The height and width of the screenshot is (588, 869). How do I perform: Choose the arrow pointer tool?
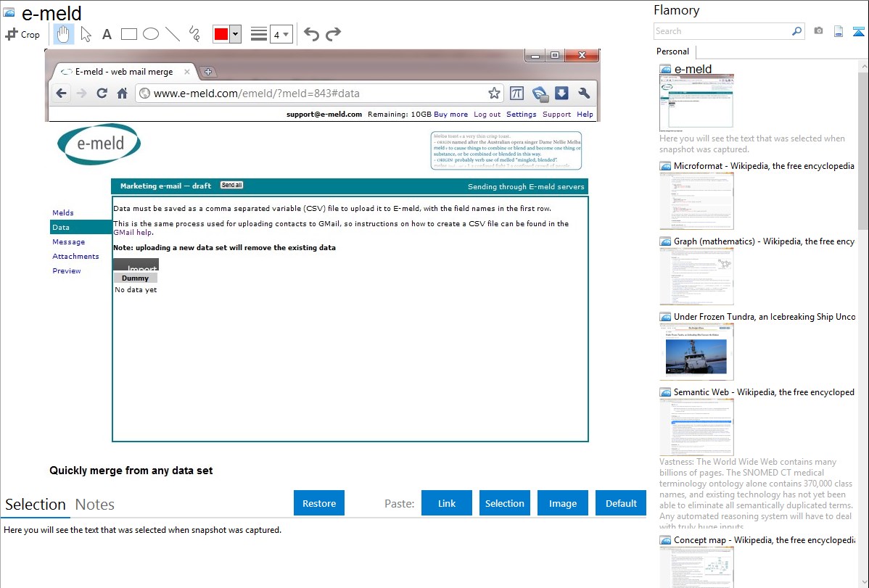(86, 34)
